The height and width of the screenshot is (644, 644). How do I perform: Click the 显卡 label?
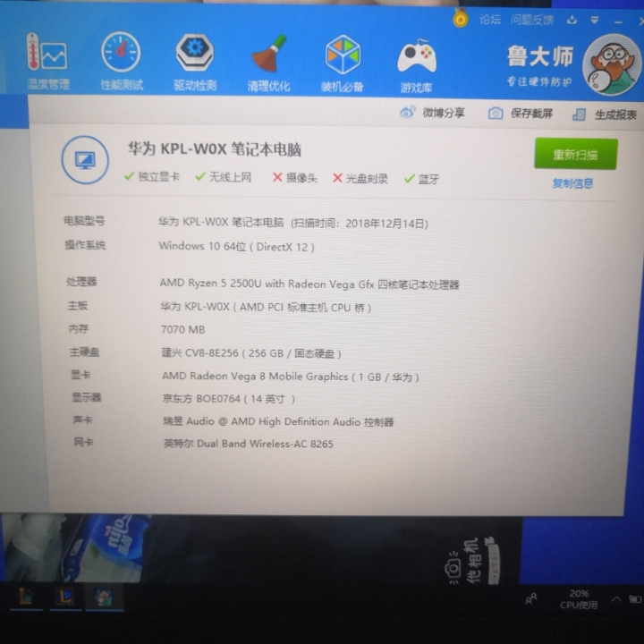[80, 375]
